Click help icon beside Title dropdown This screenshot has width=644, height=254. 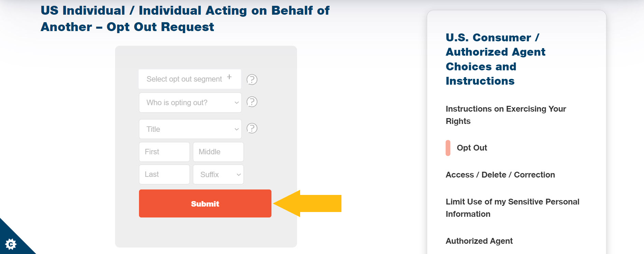click(x=252, y=128)
